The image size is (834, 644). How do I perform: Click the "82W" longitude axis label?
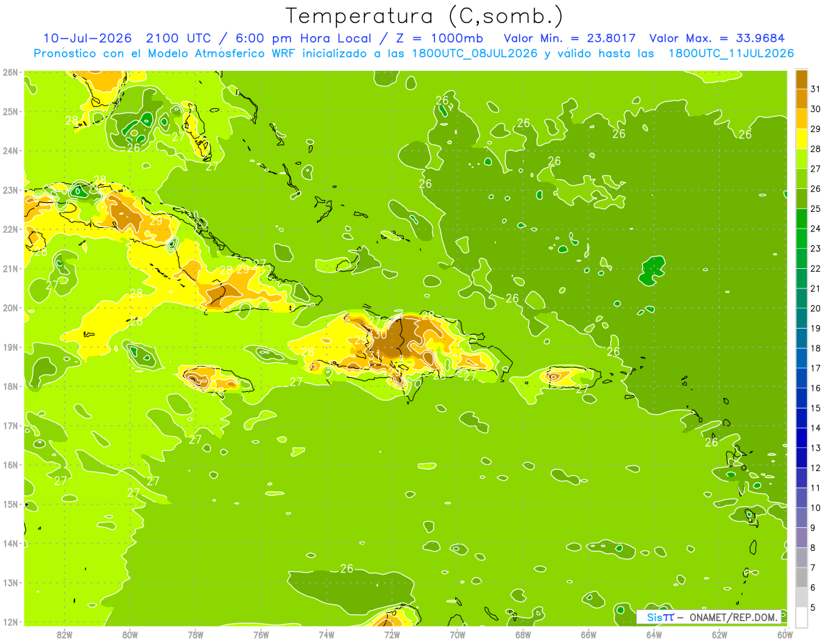65,634
